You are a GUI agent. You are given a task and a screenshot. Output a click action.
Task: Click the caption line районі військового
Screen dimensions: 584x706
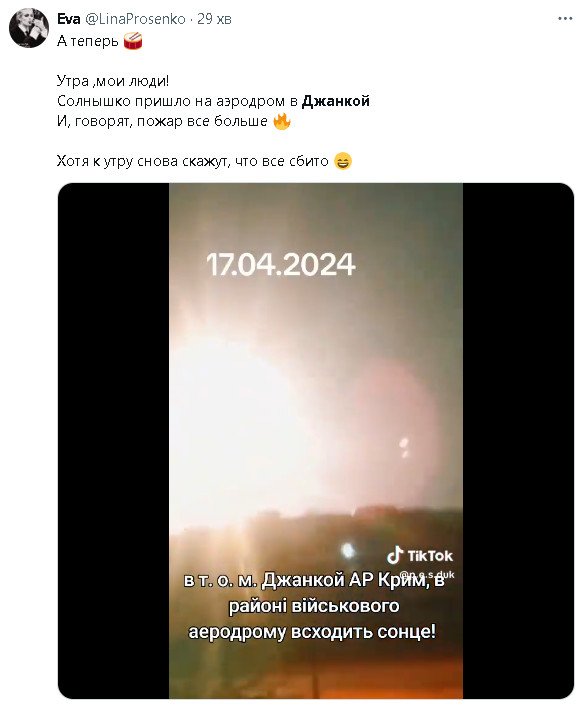(x=314, y=606)
